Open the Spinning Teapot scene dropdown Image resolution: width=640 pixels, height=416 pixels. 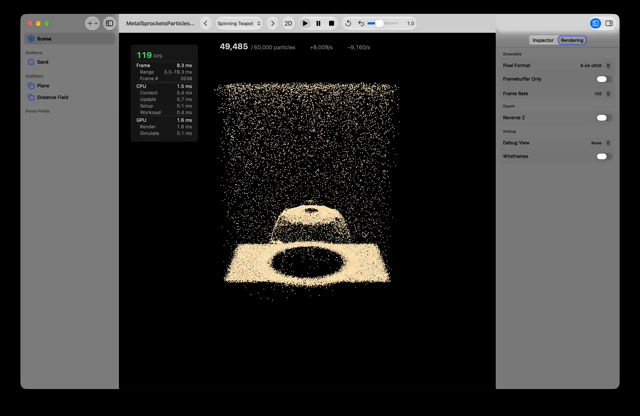239,23
